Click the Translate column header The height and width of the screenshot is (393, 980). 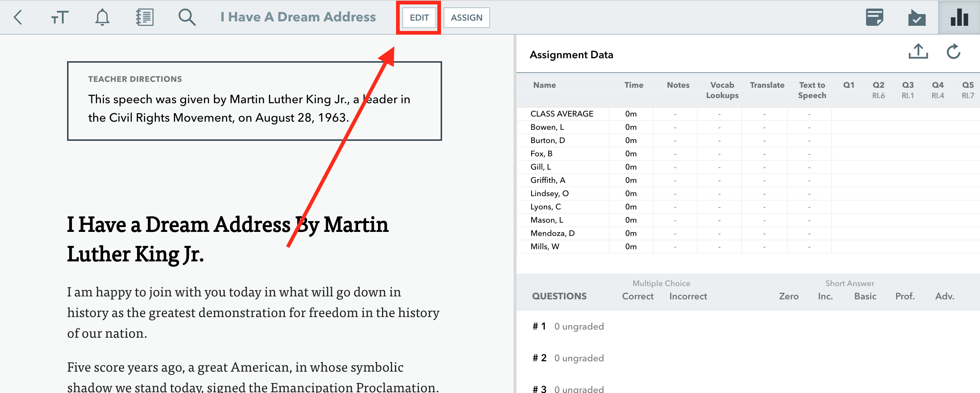pyautogui.click(x=767, y=85)
